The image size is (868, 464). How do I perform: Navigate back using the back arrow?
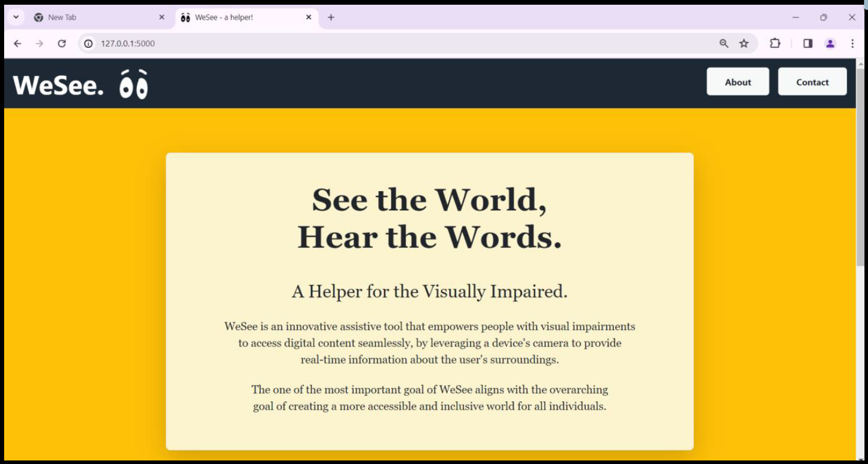click(x=17, y=43)
